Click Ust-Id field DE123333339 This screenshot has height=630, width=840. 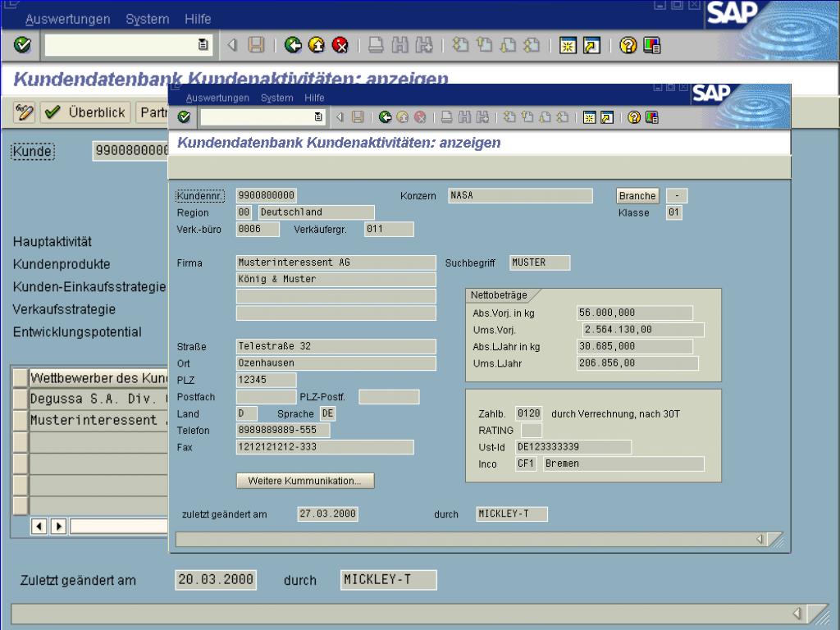click(573, 447)
